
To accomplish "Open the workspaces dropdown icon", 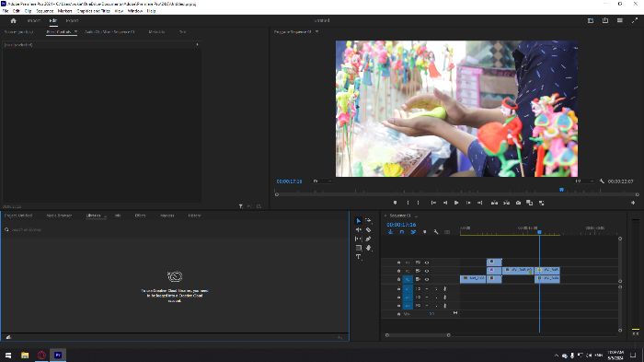I will [591, 20].
